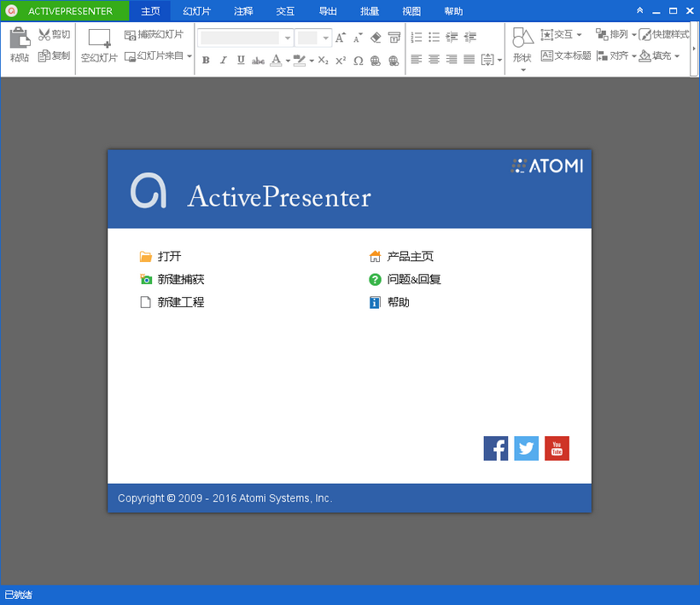Screen dimensions: 700x605
Task: Switch to the 视图 (View) tab
Action: coord(411,11)
